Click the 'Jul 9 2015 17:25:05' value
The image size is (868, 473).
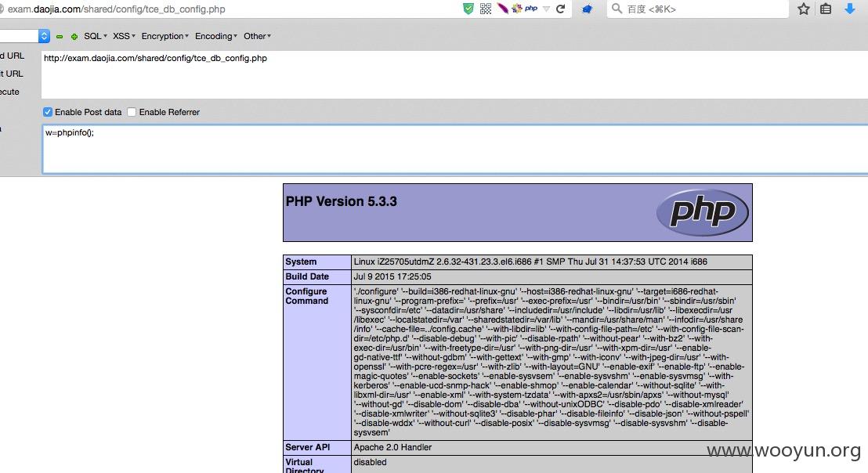tap(392, 276)
